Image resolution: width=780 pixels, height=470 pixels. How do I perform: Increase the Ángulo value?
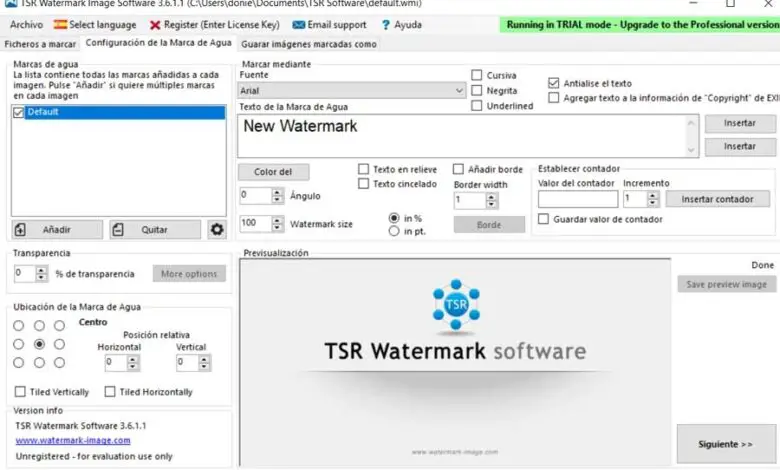(278, 192)
